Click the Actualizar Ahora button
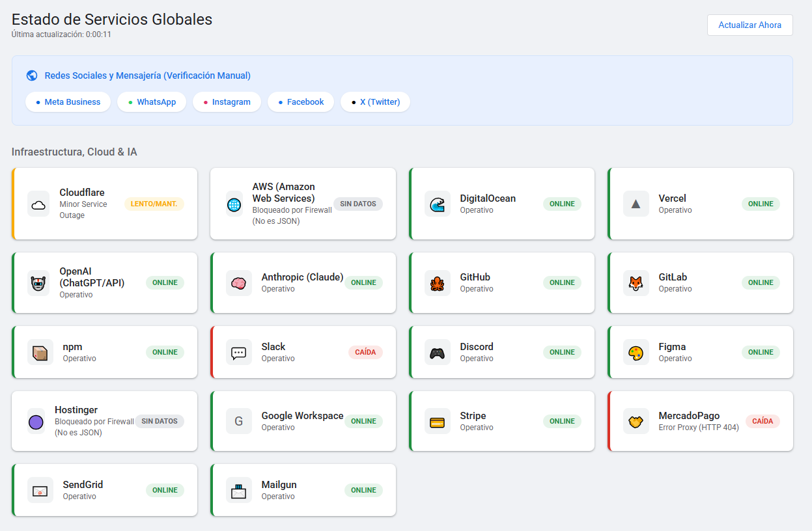This screenshot has width=812, height=531. pyautogui.click(x=749, y=25)
